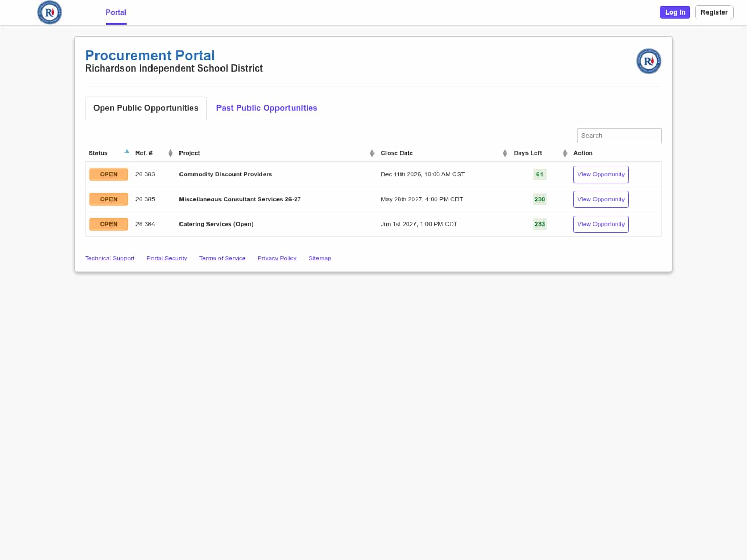Click the project name Commodity Discount Providers
The width and height of the screenshot is (747, 560).
click(226, 174)
